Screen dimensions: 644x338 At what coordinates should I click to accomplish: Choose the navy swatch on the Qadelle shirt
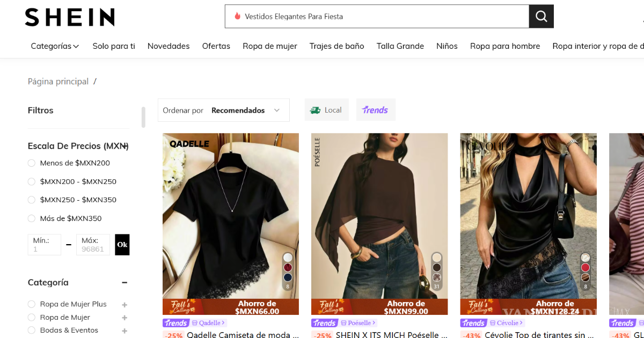pyautogui.click(x=288, y=277)
